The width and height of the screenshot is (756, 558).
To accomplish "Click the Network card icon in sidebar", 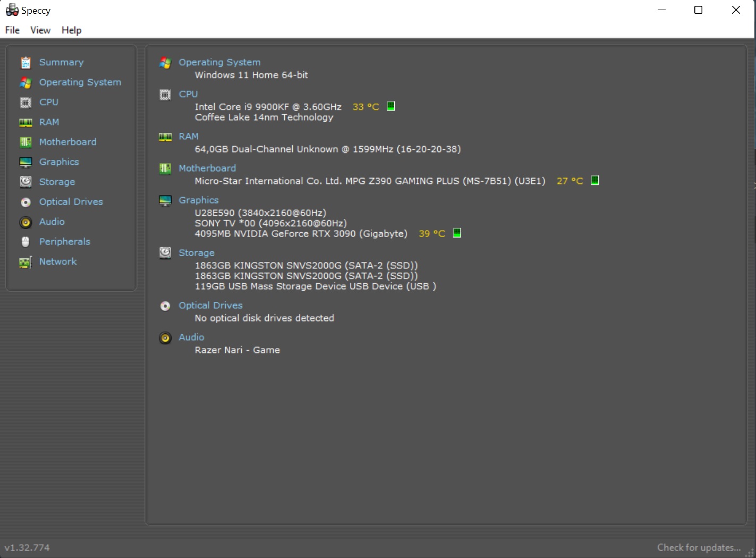I will [x=26, y=262].
